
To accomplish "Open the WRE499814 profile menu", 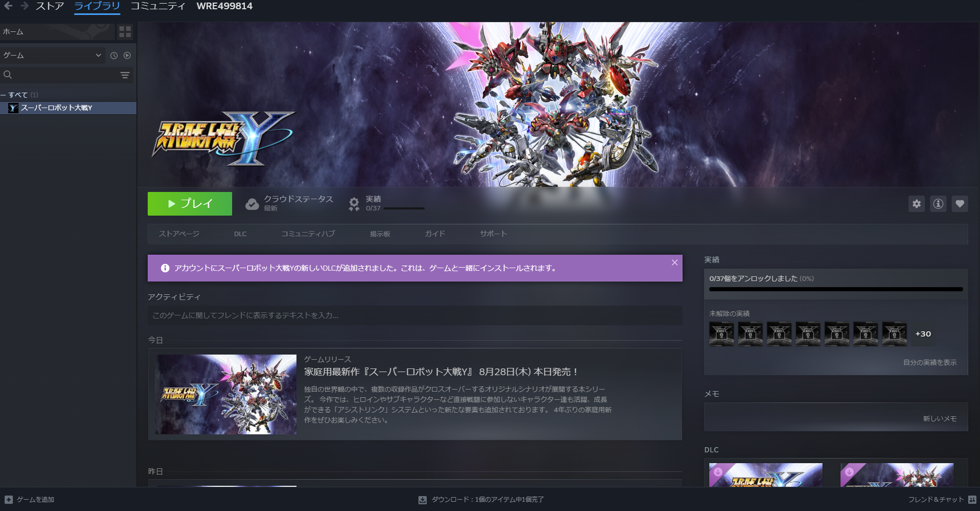I will (224, 6).
